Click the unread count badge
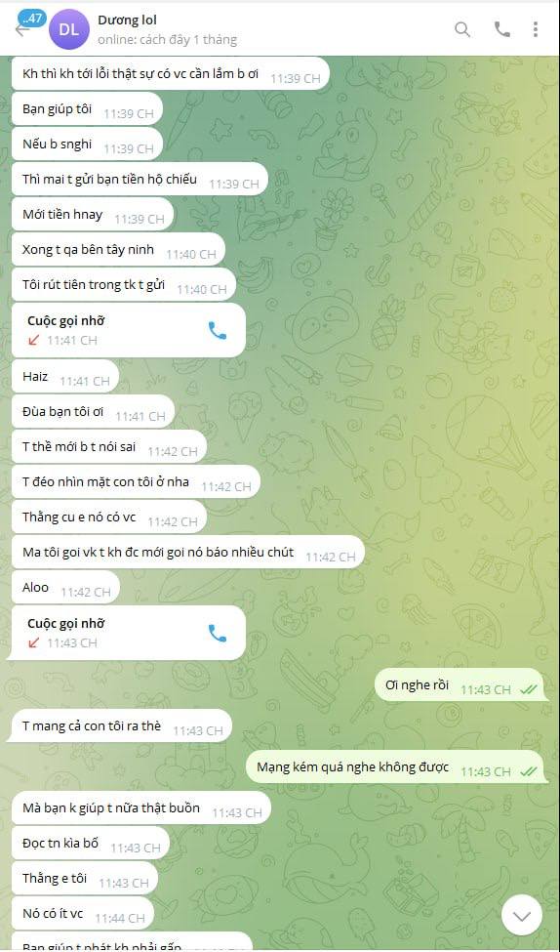Viewport: 560px width, 952px height. (31, 19)
